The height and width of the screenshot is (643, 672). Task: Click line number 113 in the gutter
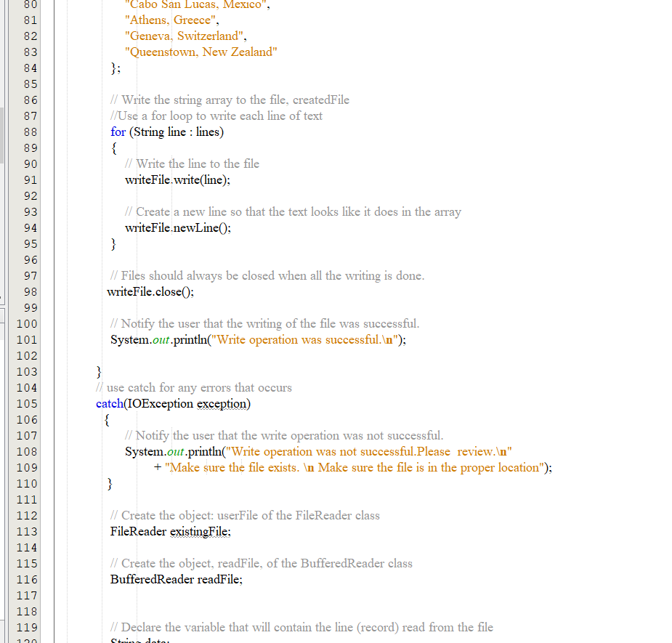tap(27, 532)
